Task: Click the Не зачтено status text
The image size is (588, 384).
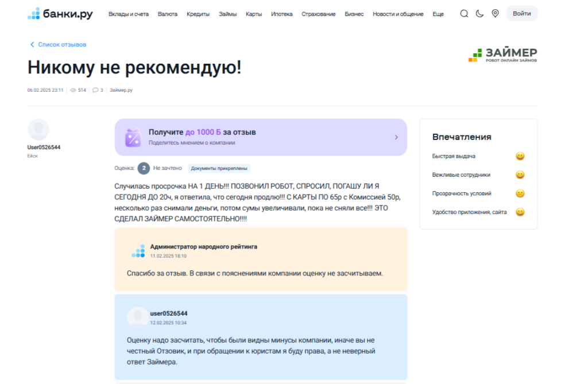Action: 167,168
